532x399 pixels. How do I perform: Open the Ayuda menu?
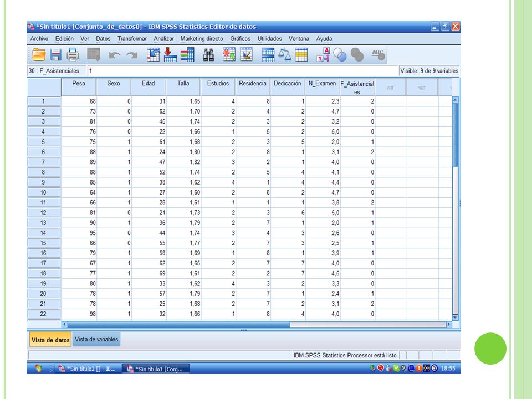[324, 39]
